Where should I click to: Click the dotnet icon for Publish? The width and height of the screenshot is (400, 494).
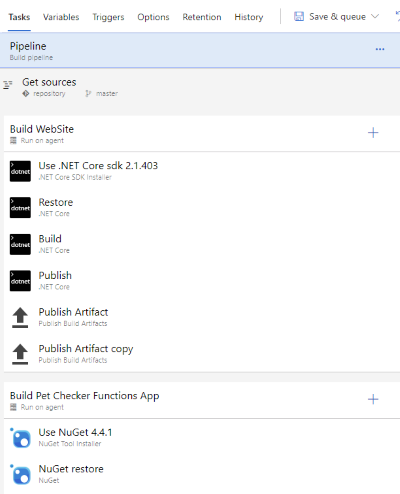pos(20,281)
